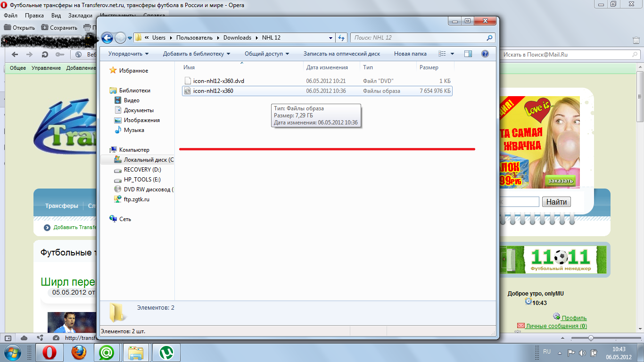Click the Explorer search magnifier icon

pos(490,38)
